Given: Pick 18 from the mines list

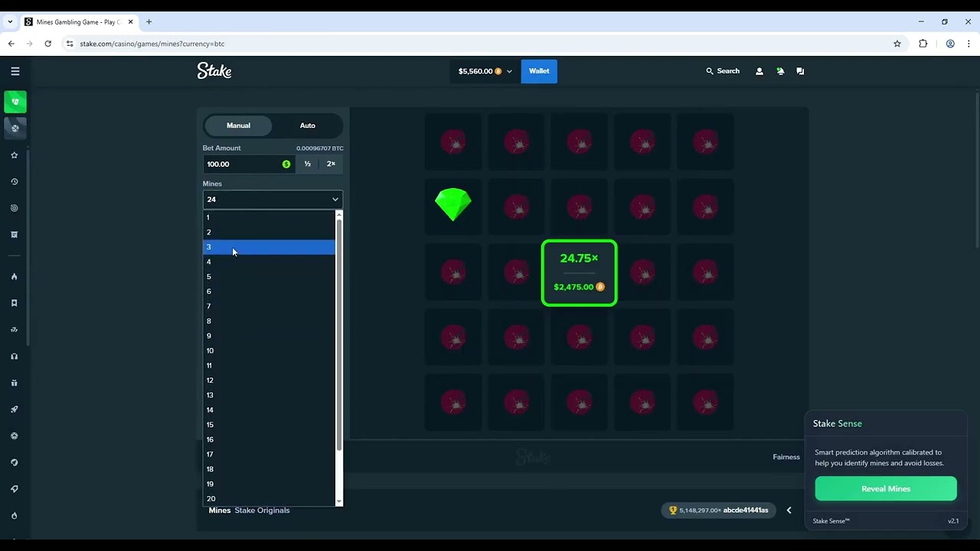Looking at the screenshot, I should click(x=269, y=469).
